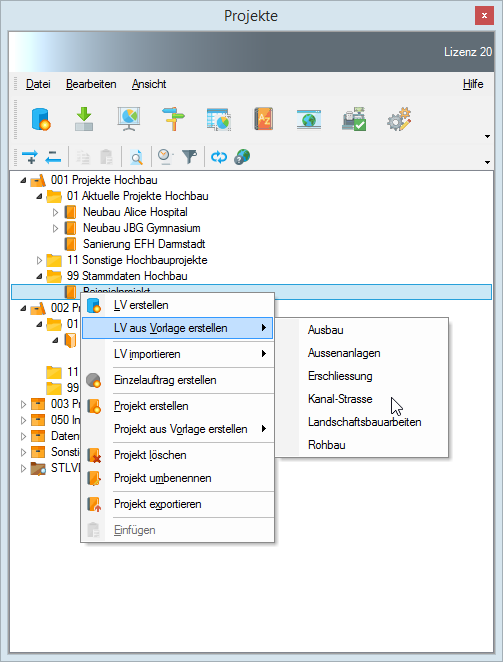Open Projekt aus Vorlage erstellen submenu
This screenshot has height=662, width=503.
[x=177, y=429]
